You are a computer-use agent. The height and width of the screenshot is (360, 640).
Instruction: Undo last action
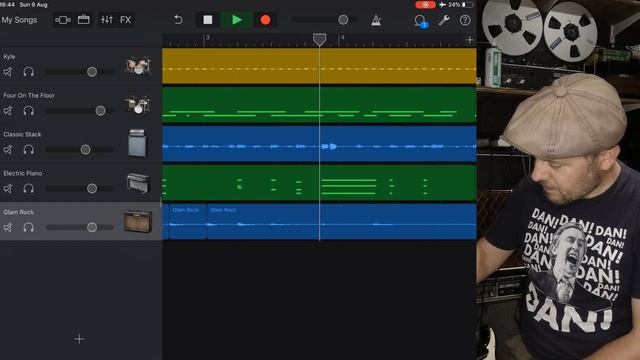point(178,20)
